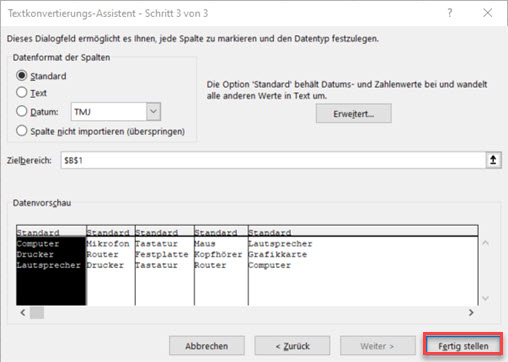Select the Standard radio button
508x362 pixels.
pos(22,75)
